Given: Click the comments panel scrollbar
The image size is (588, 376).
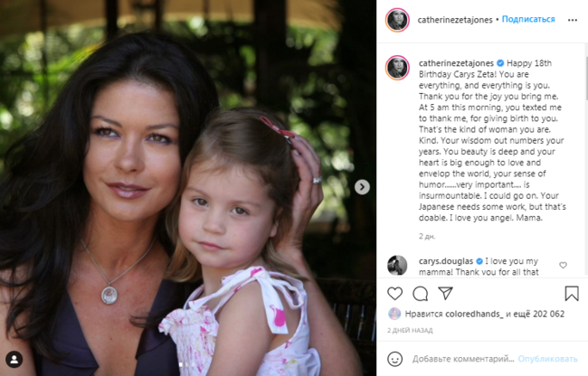Looking at the screenshot, I should (x=586, y=79).
